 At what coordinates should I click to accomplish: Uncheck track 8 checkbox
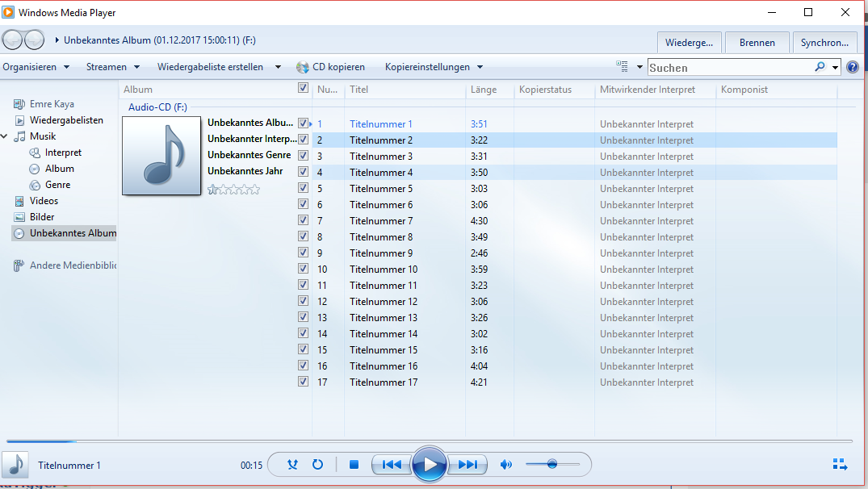[x=303, y=236]
